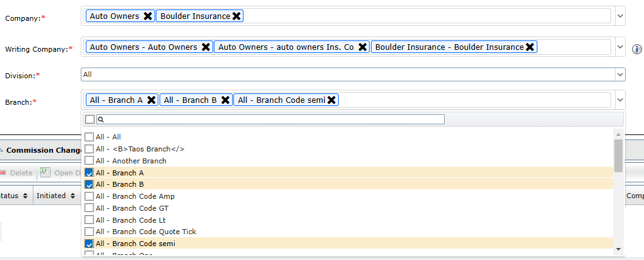
Task: Check All - Branch Code Lt option
Action: pos(89,220)
